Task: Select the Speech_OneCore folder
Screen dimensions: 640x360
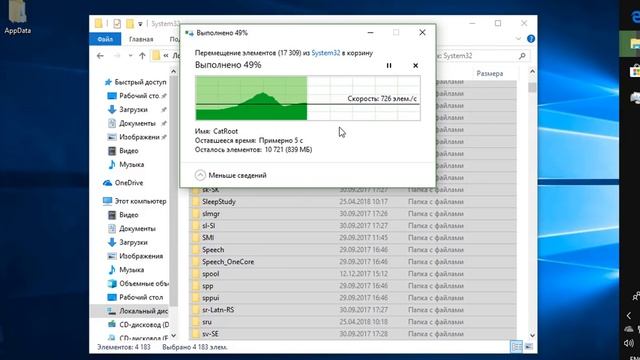Action: point(228,262)
